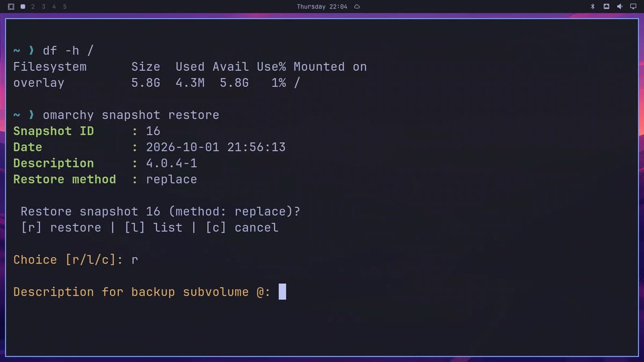The height and width of the screenshot is (362, 644).
Task: Click the typed "r" after the Choice prompt
Action: (x=135, y=261)
